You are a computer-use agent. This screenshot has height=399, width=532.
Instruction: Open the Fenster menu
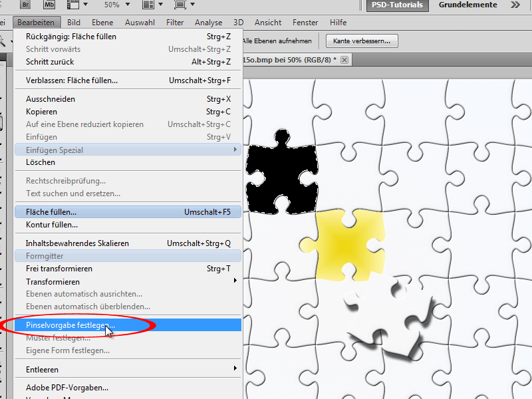pyautogui.click(x=305, y=23)
